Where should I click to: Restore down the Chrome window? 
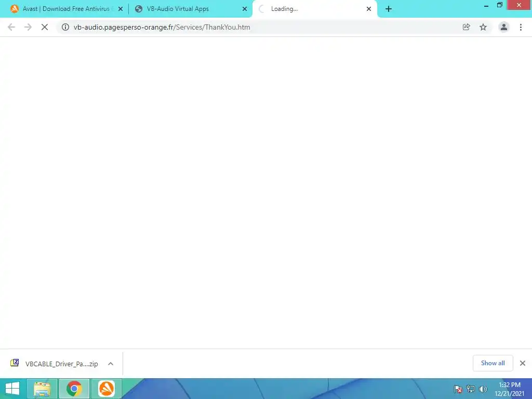500,5
